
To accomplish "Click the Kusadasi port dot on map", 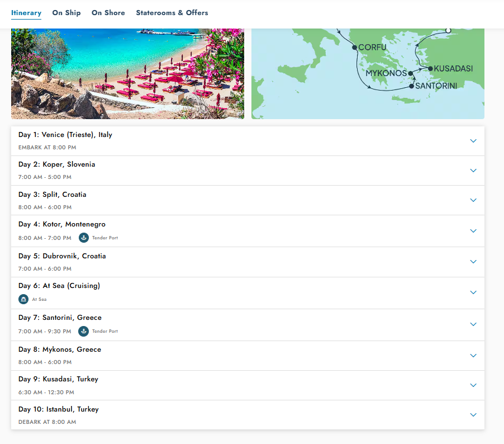I will [430, 69].
